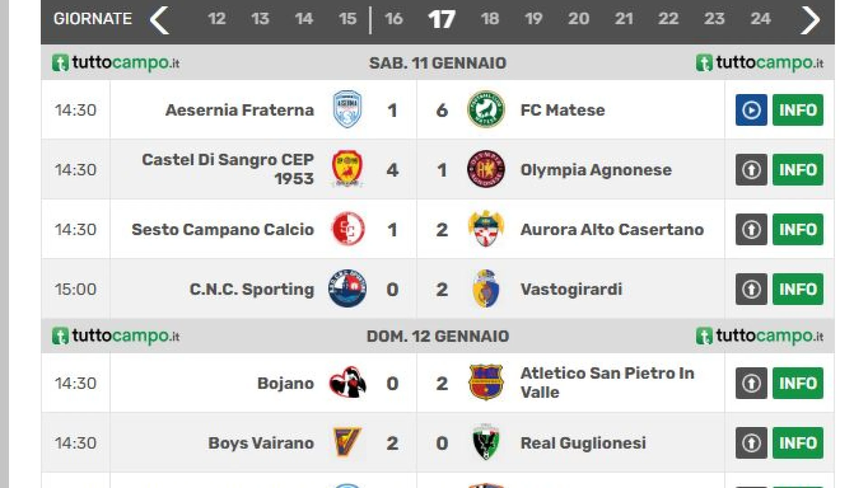Go to previous giornate with left chevron
This screenshot has width=868, height=488.
(159, 19)
